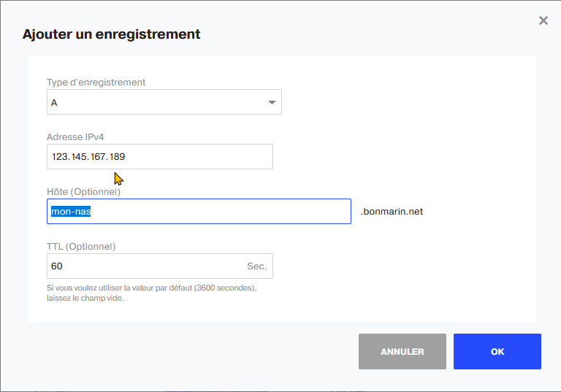Click the default TTL help text
This screenshot has height=392, width=561.
click(151, 288)
